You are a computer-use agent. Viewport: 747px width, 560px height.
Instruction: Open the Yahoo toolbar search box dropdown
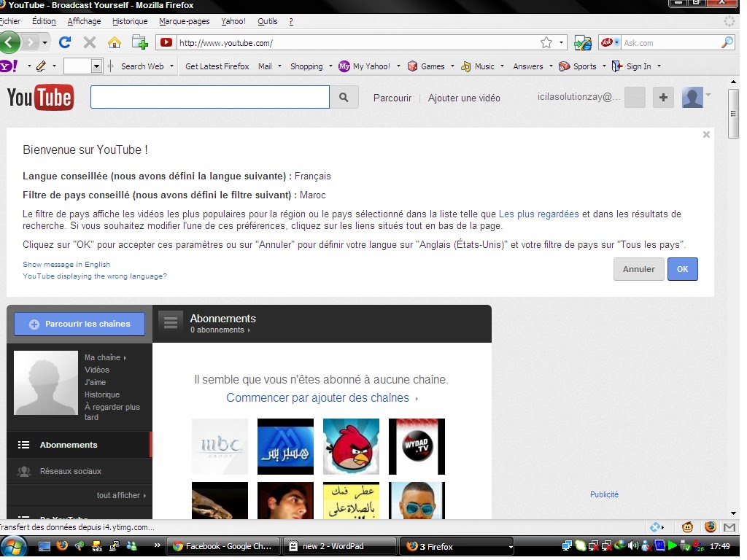tap(96, 66)
